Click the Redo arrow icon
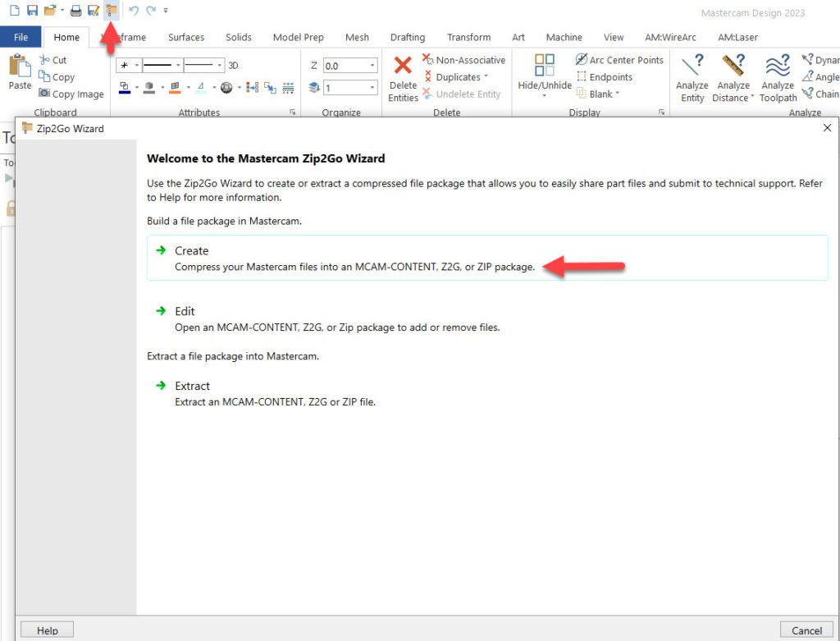The image size is (840, 641). (x=151, y=10)
